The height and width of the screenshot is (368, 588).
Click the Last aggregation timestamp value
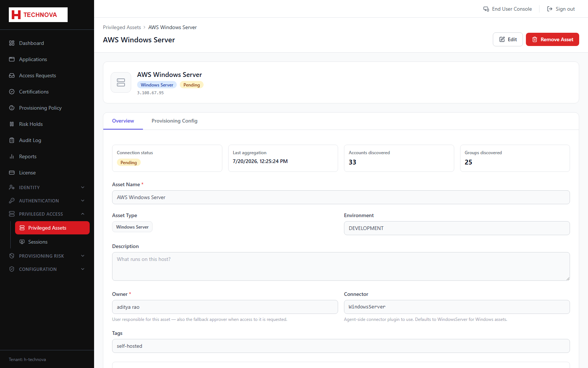tap(260, 161)
